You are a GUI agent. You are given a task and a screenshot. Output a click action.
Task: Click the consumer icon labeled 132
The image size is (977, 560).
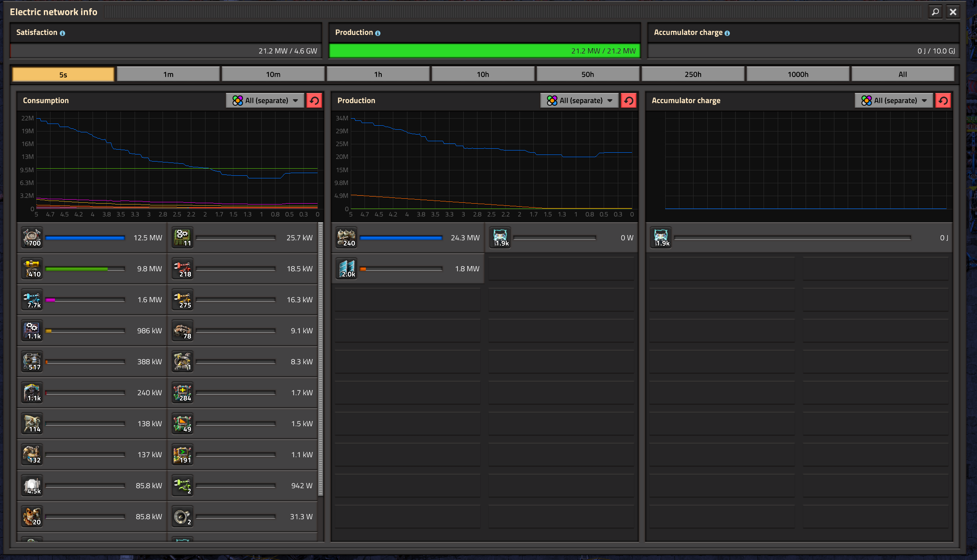[x=32, y=455]
